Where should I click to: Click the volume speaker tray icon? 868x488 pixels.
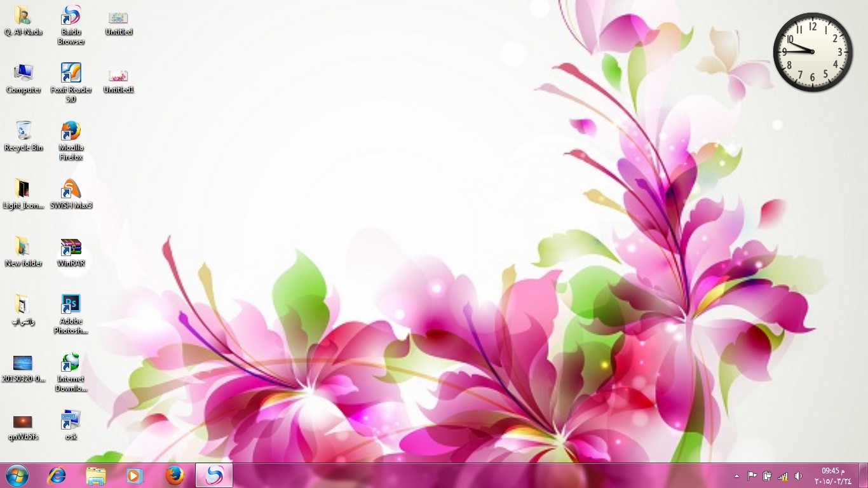click(x=798, y=476)
